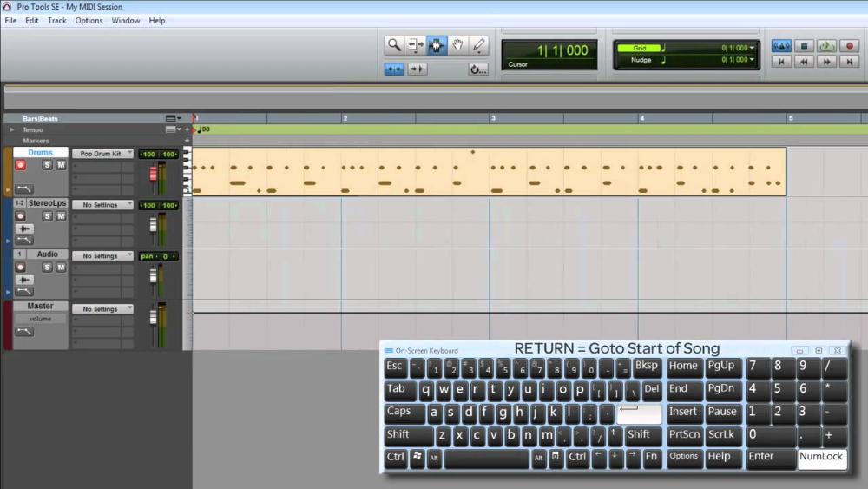Viewport: 868px width, 489px height.
Task: Click the Fast Forward transport button
Action: (827, 62)
